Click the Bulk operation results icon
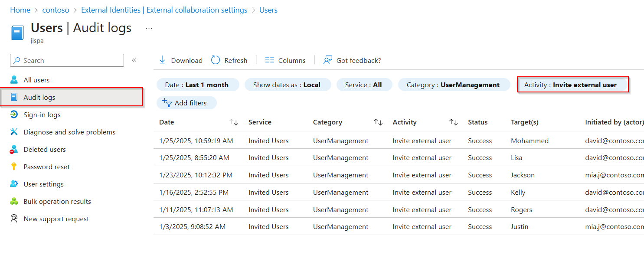This screenshot has height=265, width=644. pos(14,201)
